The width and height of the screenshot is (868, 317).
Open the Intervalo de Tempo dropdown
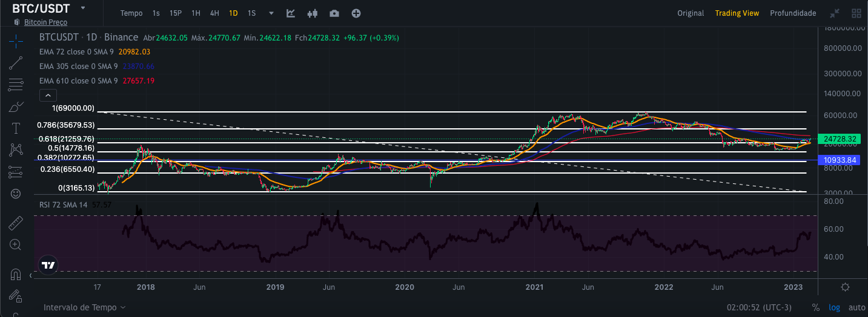click(x=85, y=307)
